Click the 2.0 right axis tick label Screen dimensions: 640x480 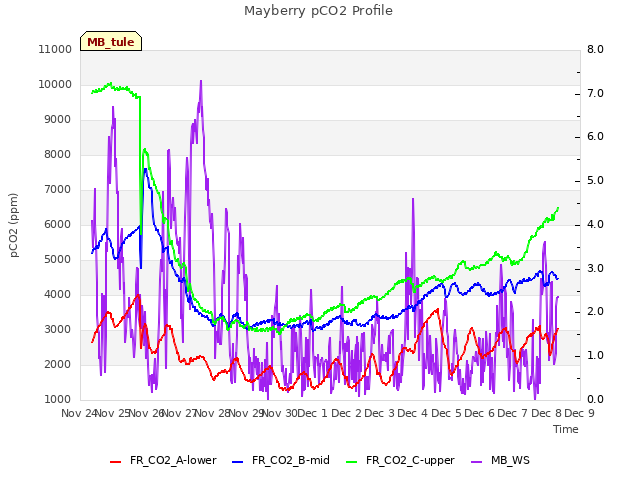[x=595, y=312]
